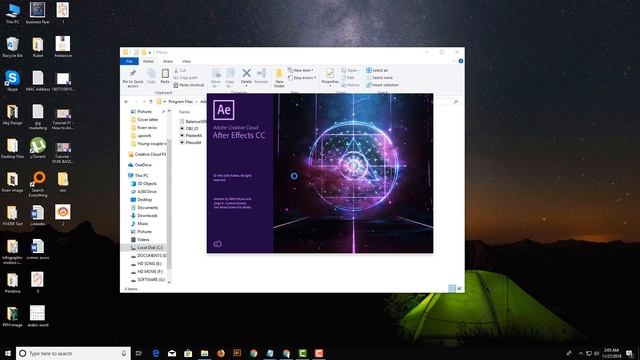Click Program Files in the address bar
This screenshot has height=360, width=640.
180,102
